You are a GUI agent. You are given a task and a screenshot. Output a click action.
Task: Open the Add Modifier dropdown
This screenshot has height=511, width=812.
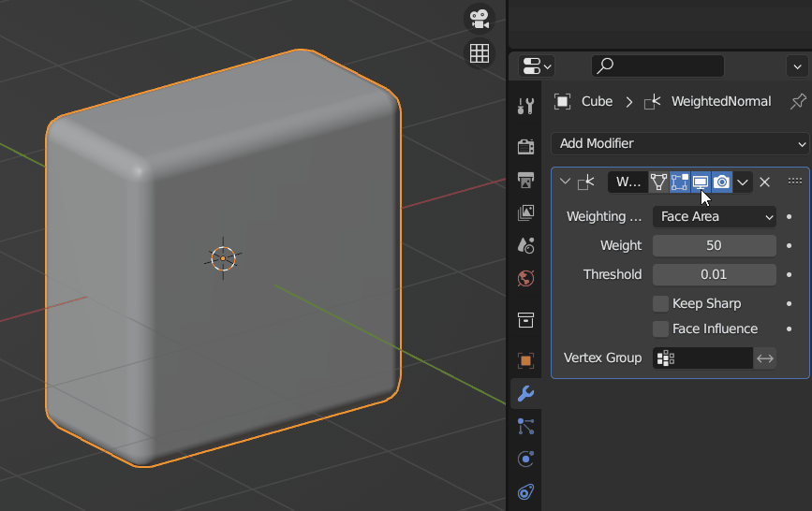(x=680, y=143)
